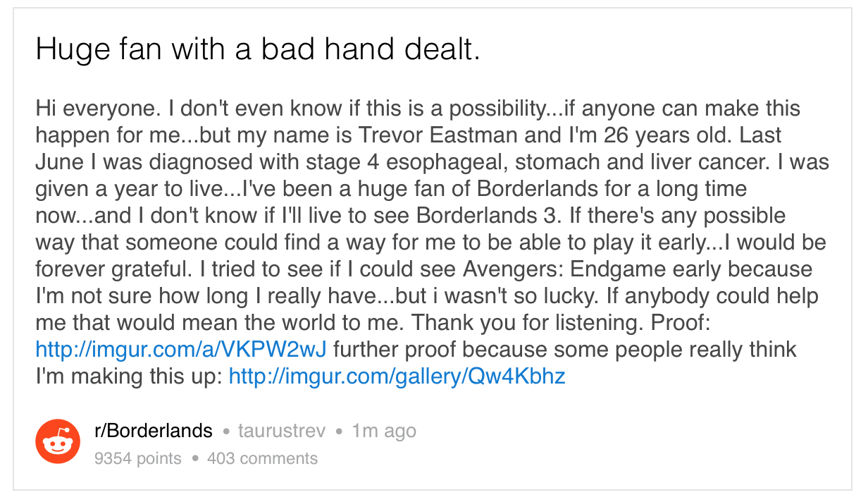The width and height of the screenshot is (868, 502).
Task: Go to the r/Borderlands subreddit
Action: [x=153, y=431]
